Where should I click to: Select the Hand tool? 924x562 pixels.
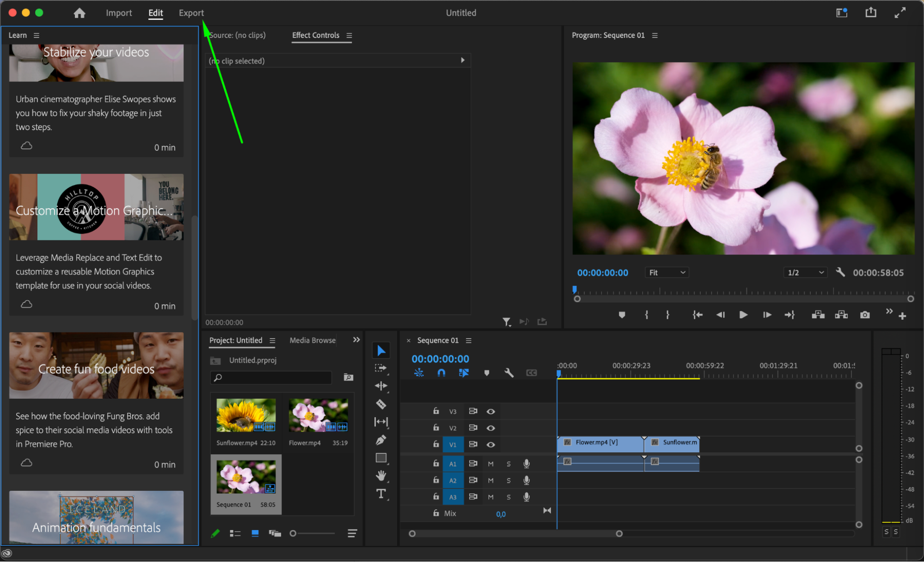(381, 475)
